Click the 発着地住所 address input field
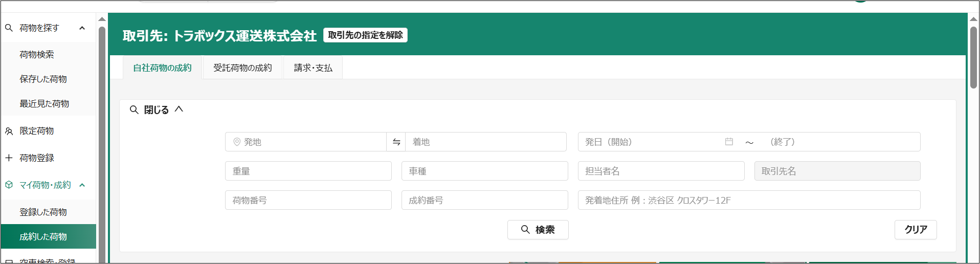This screenshot has width=980, height=264. [749, 200]
